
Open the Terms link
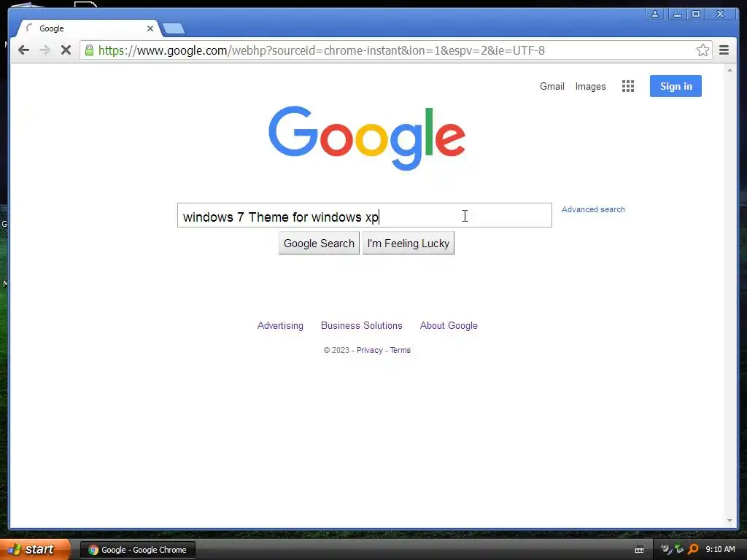tap(400, 350)
